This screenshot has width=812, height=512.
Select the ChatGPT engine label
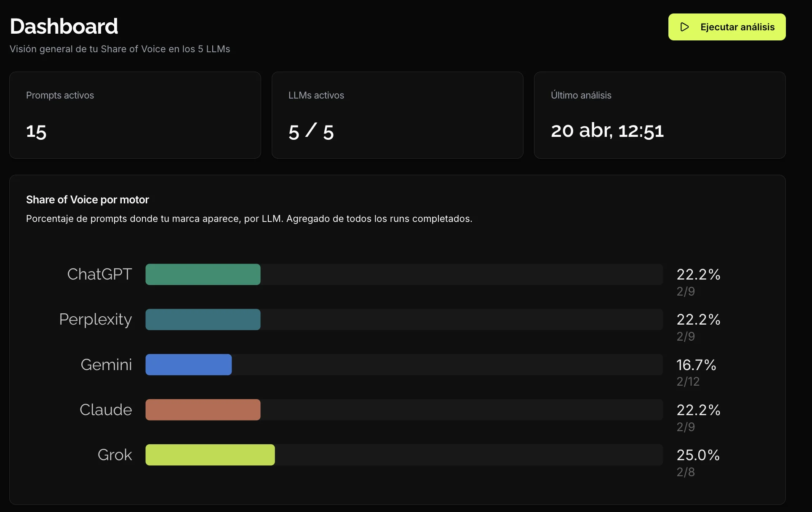coord(99,275)
